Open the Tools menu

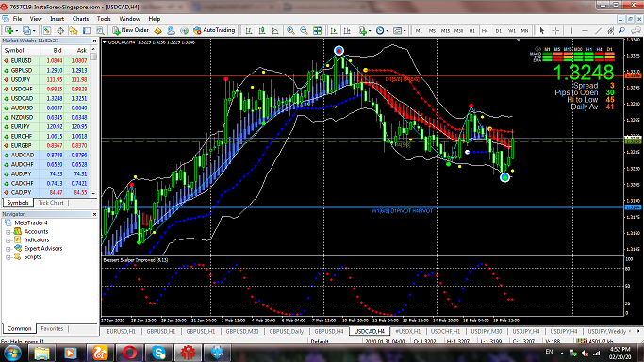(104, 19)
